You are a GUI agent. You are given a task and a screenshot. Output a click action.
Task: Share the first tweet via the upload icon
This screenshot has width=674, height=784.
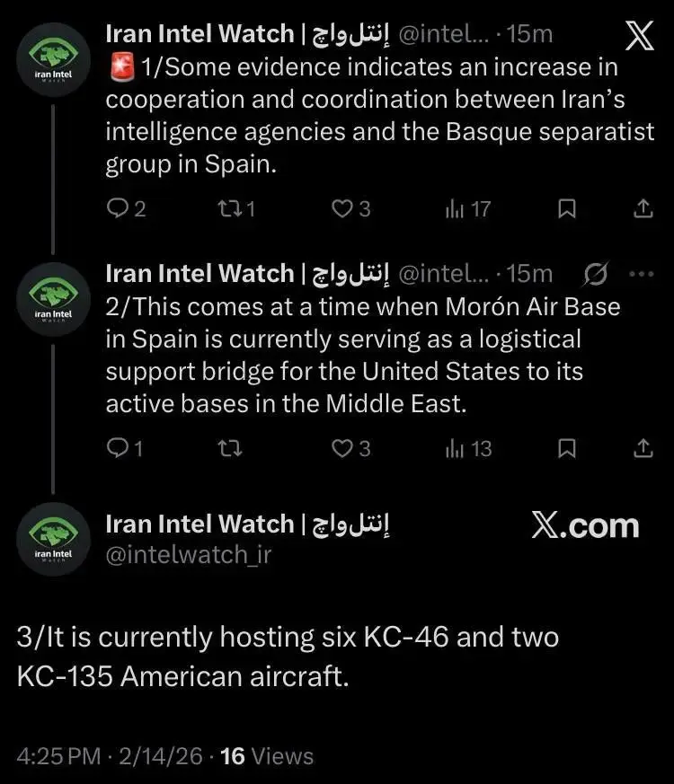coord(642,208)
